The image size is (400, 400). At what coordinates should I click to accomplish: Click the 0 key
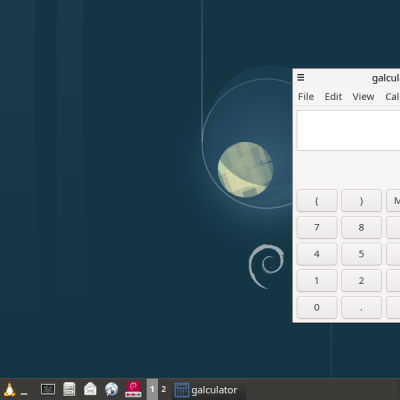pyautogui.click(x=317, y=307)
